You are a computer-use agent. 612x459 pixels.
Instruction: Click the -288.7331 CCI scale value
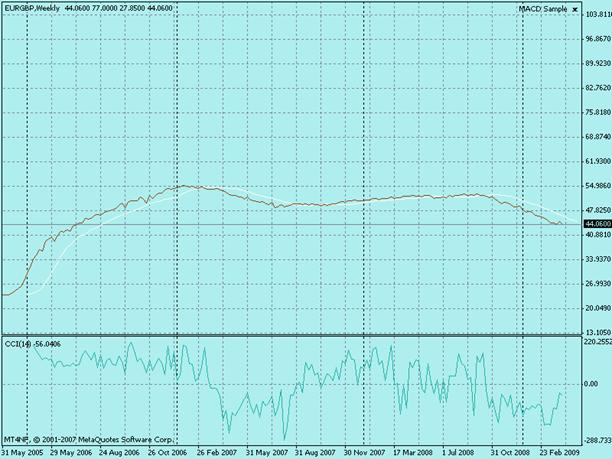(x=597, y=439)
